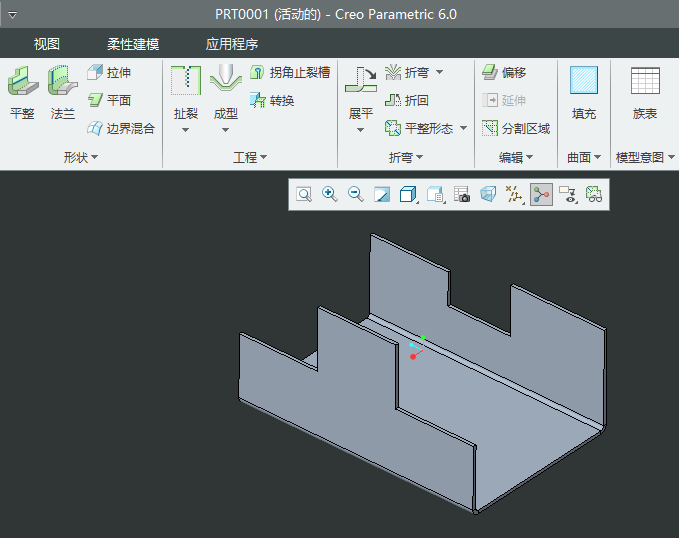The width and height of the screenshot is (679, 538).
Task: Open quick access toolbar customize arrow
Action: (13, 15)
